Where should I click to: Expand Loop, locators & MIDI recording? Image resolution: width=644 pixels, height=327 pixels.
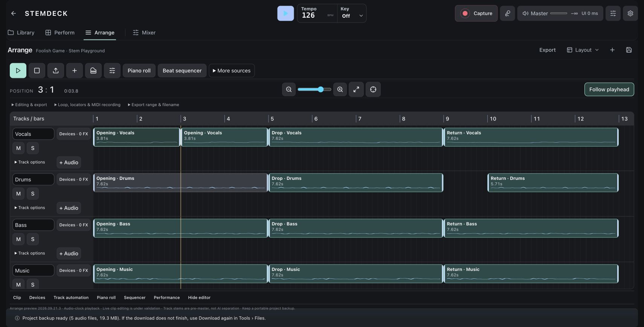coord(87,105)
